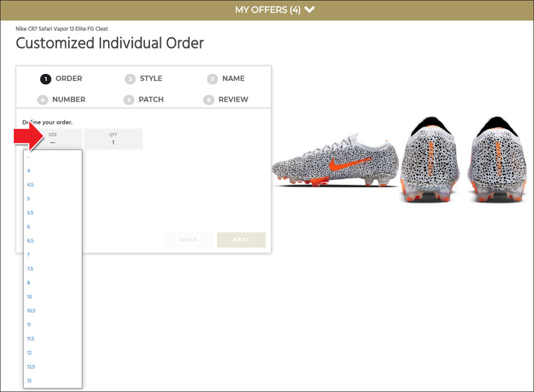Select the ORDER step tab
Screen dimensions: 534x392
pos(62,79)
